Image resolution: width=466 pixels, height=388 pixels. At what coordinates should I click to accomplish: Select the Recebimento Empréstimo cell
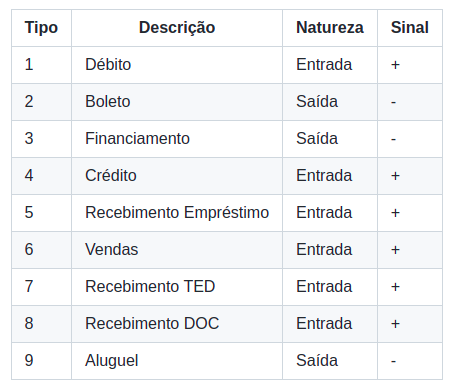(177, 213)
